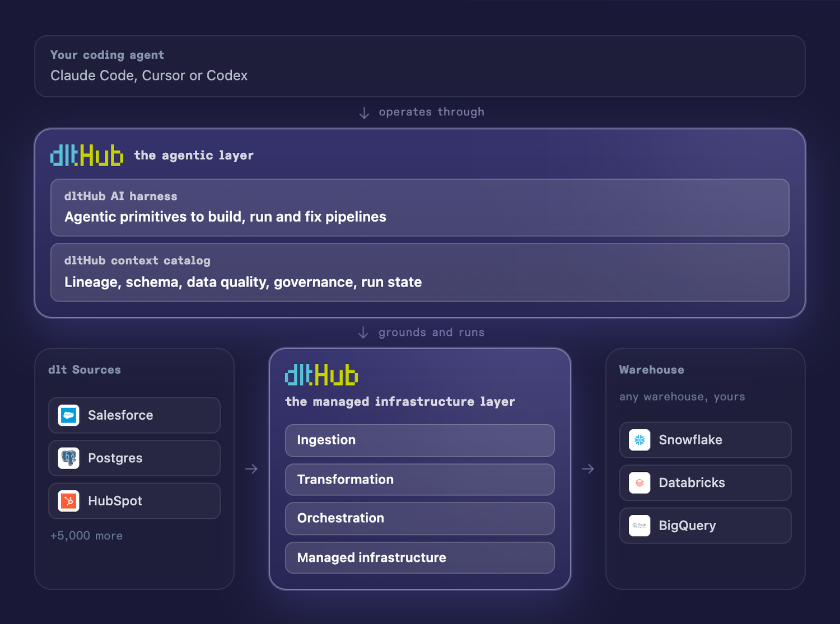This screenshot has width=840, height=624.
Task: Select the "dlt Sources" heading
Action: (x=85, y=370)
